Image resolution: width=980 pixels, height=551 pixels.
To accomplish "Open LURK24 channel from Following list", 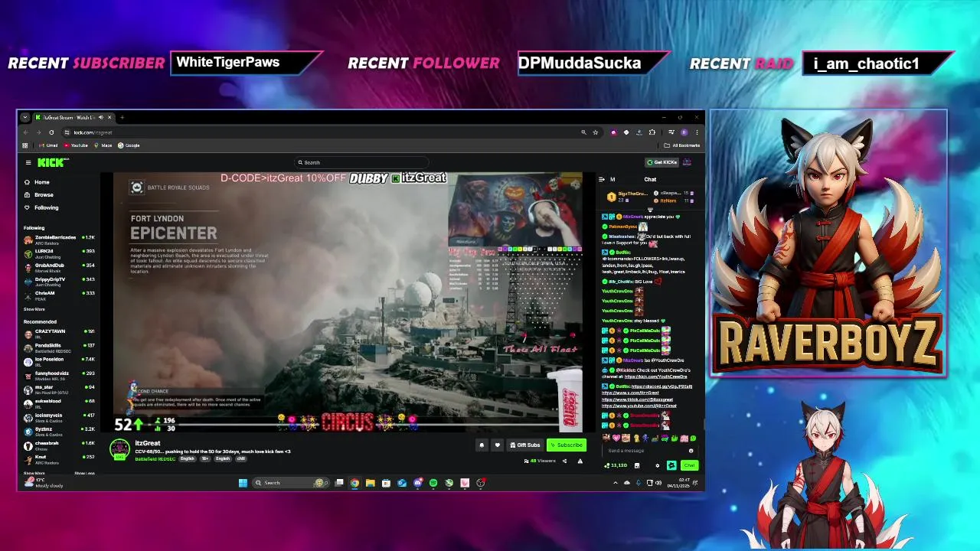I will tap(60, 253).
